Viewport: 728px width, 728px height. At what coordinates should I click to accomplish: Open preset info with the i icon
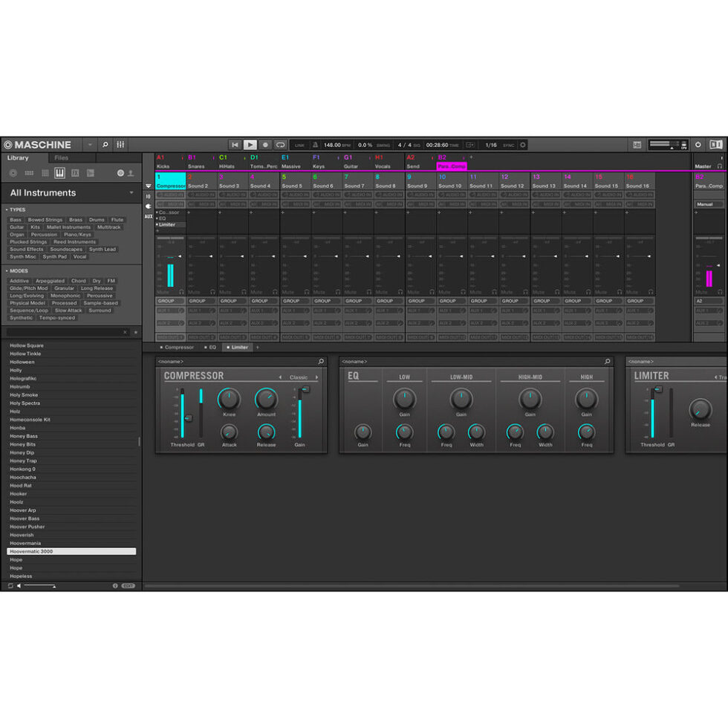[x=115, y=586]
